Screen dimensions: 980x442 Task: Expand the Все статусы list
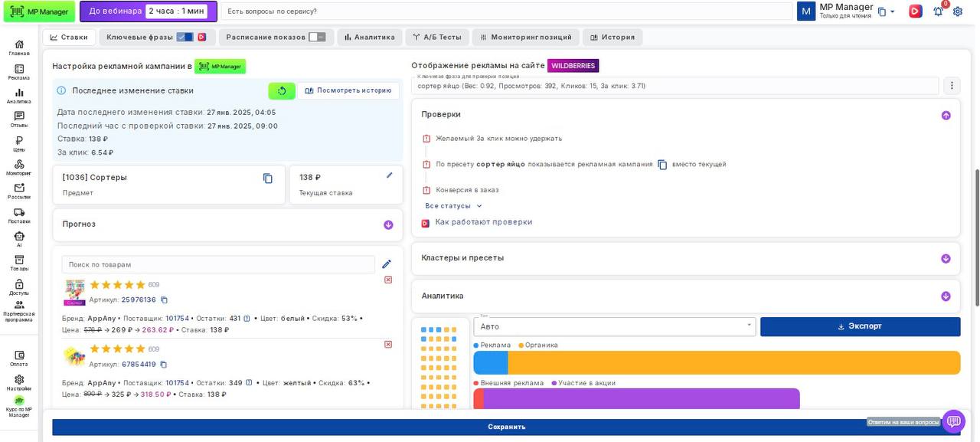[x=454, y=206]
